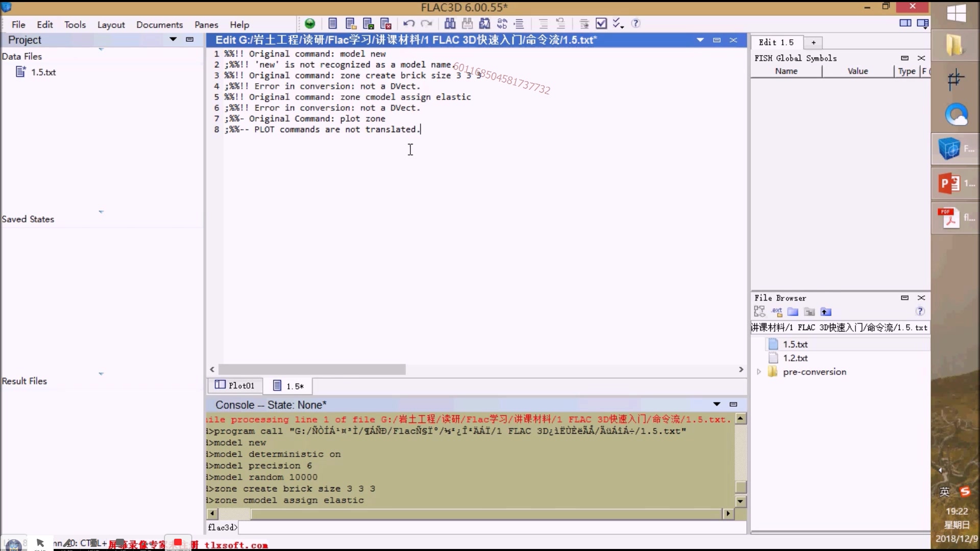Open the Tools menu

click(x=75, y=24)
